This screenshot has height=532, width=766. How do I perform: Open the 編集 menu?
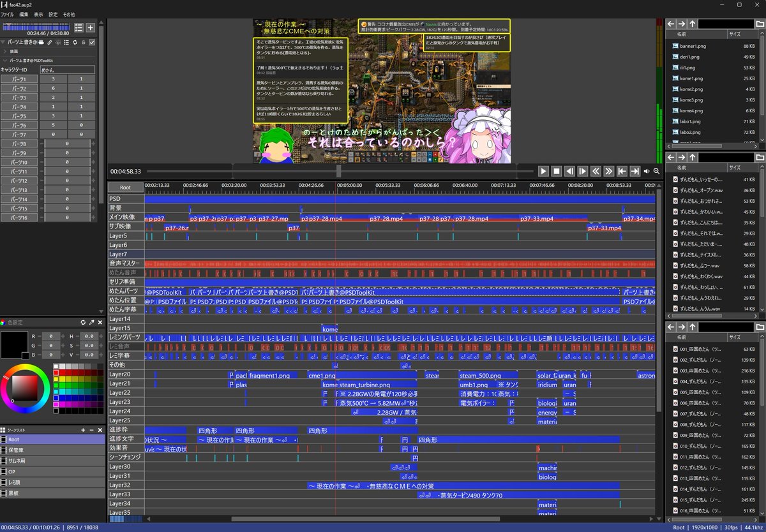point(24,14)
